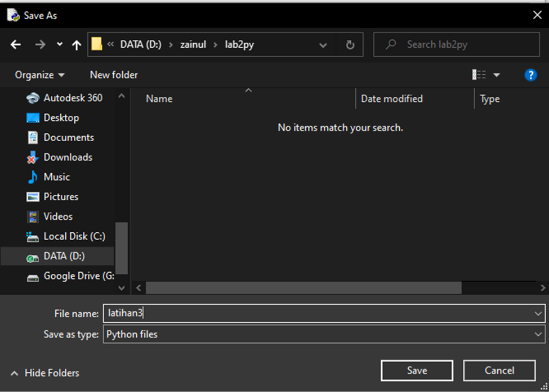Screen dimensions: 549x392
Task: Click sidebar scroll up arrow
Action: tap(122, 96)
